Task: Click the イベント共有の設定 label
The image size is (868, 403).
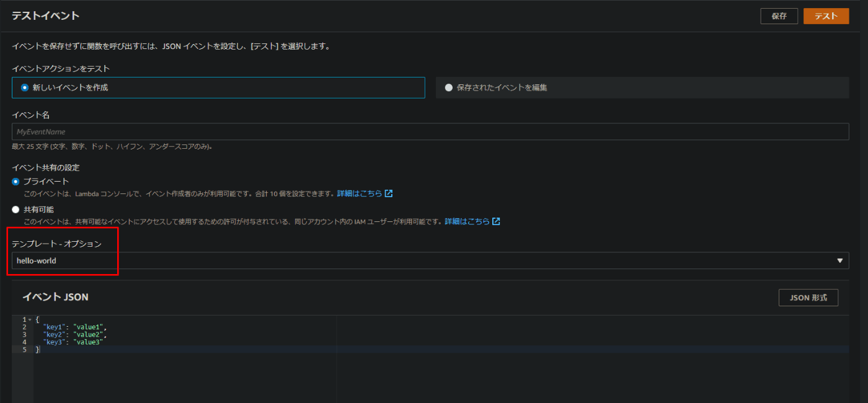Action: click(46, 167)
